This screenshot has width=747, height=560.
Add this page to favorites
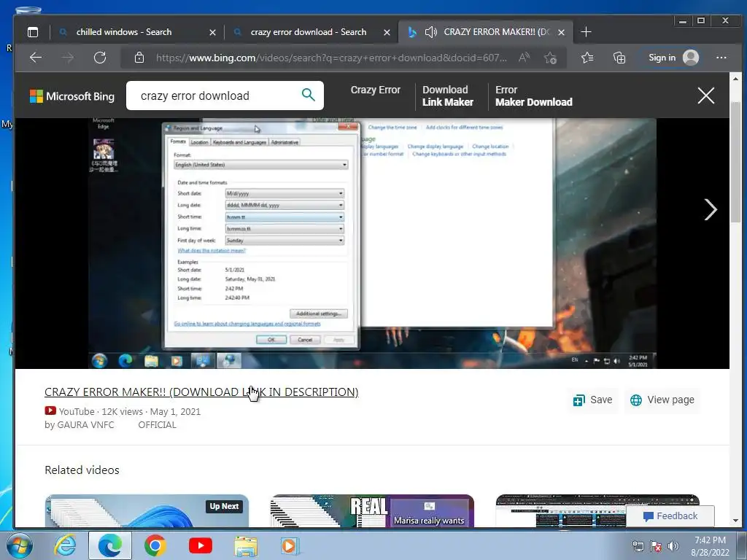coord(550,58)
